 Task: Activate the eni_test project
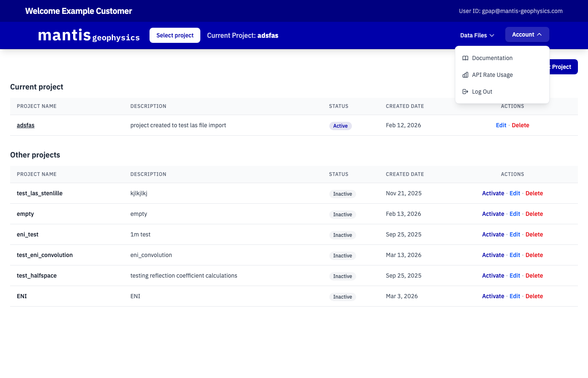click(x=493, y=234)
